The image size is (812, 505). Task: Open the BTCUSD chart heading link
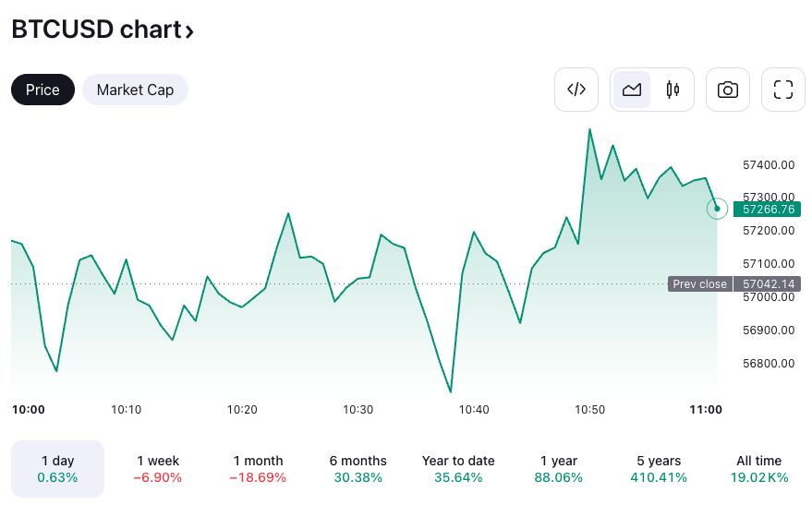96,30
